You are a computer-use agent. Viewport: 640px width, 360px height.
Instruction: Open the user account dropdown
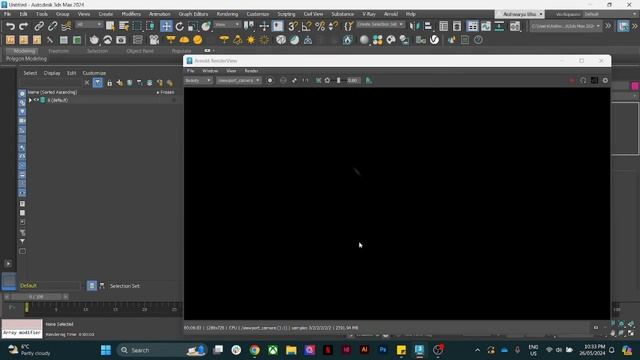click(520, 14)
